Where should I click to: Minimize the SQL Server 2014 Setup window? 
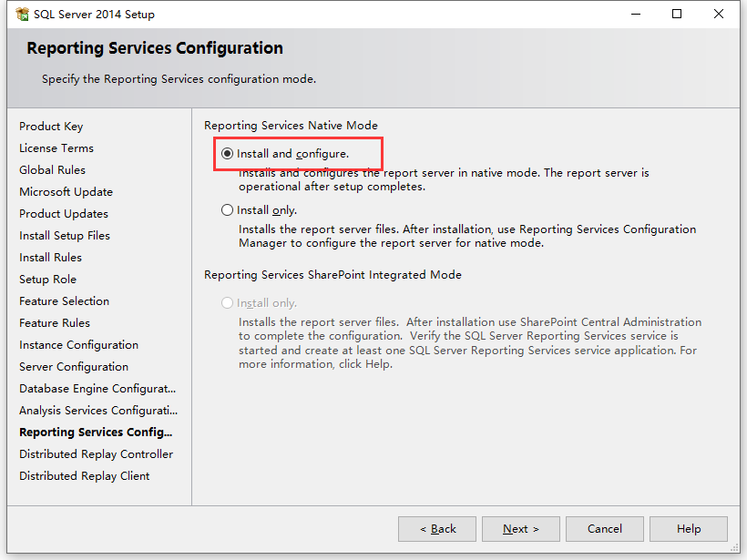pos(636,15)
